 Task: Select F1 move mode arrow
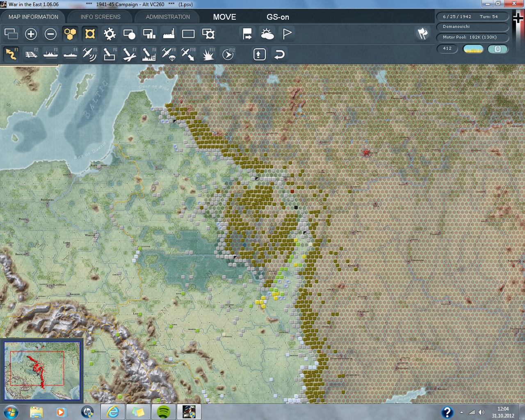click(11, 54)
